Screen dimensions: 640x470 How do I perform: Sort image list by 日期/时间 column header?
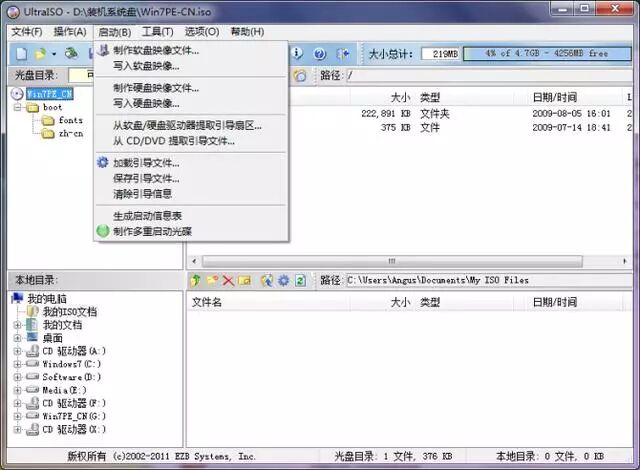point(569,97)
